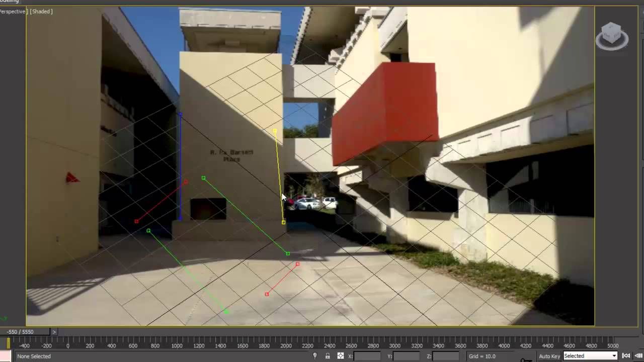
Task: Click the X coordinate input field
Action: 367,356
